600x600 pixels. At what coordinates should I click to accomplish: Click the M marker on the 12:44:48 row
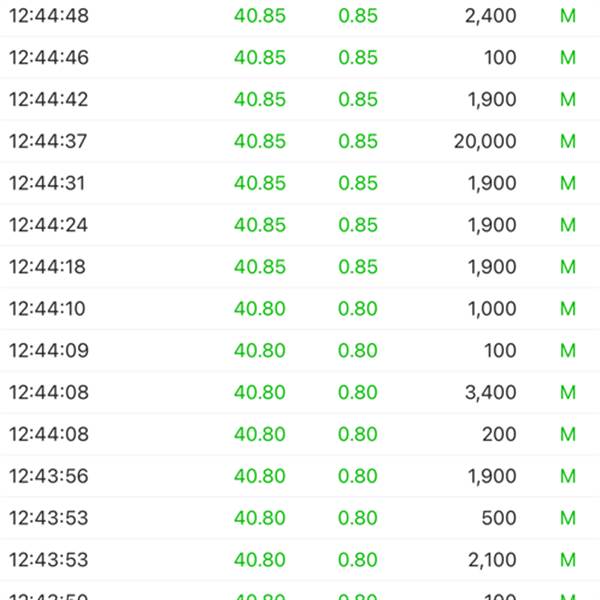point(568,16)
